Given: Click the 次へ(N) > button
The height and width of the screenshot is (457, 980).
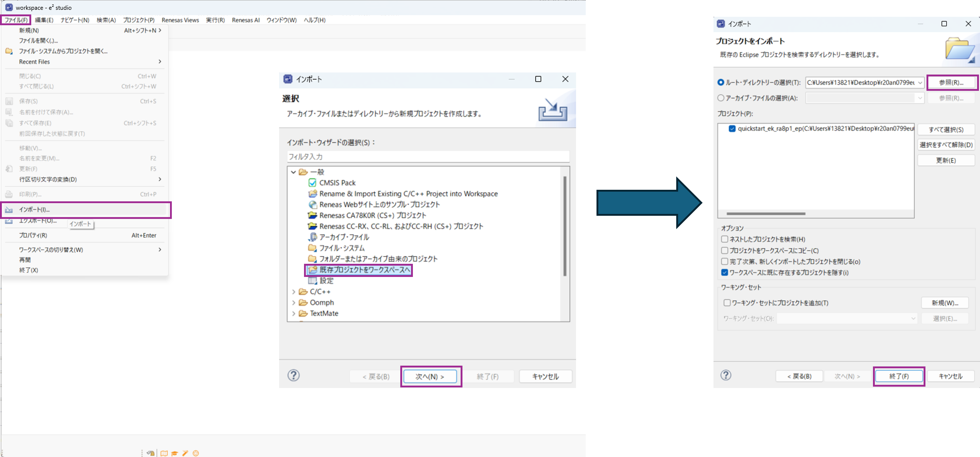Looking at the screenshot, I should [x=430, y=377].
